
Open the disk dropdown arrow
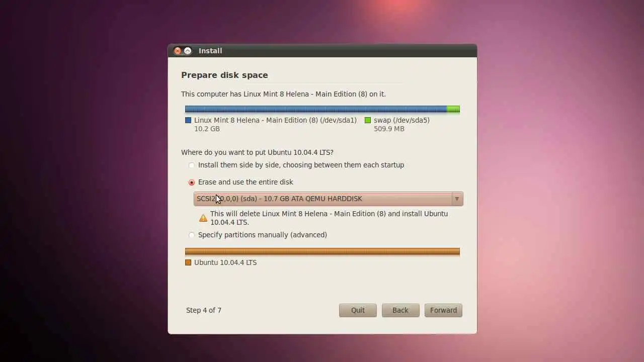(x=457, y=199)
